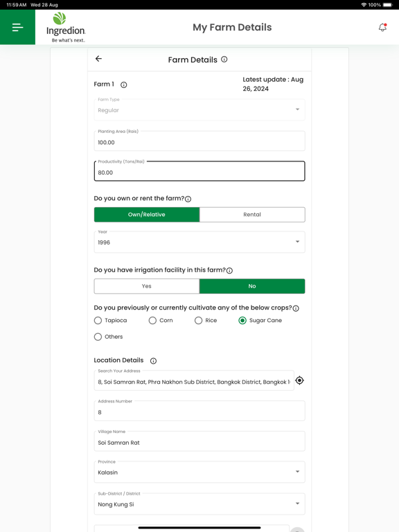The width and height of the screenshot is (399, 532).
Task: Click the clock time in status bar
Action: (x=17, y=5)
